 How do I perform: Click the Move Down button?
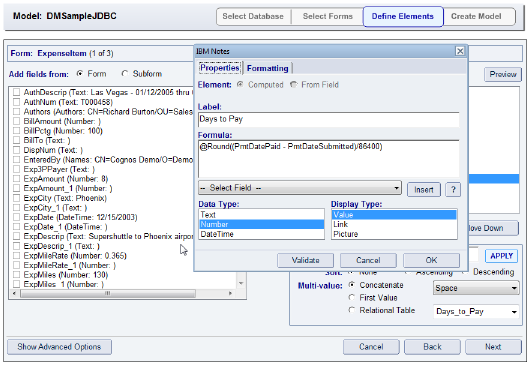coord(493,228)
